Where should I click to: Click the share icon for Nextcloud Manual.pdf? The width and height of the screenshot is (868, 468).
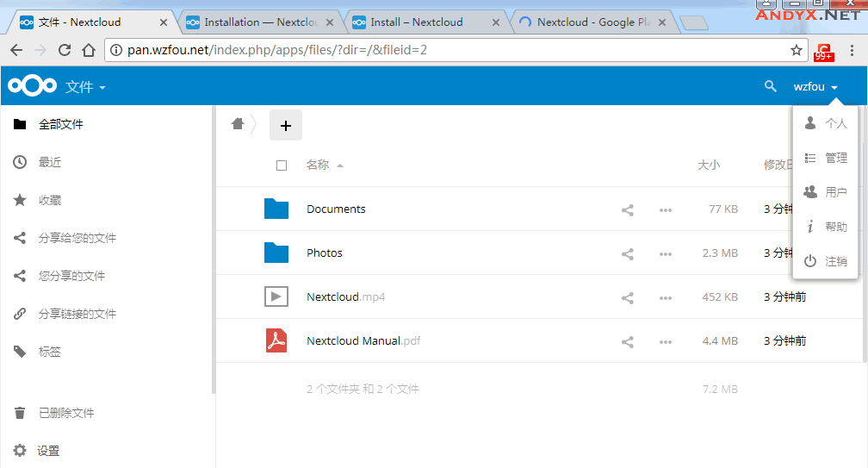point(627,341)
